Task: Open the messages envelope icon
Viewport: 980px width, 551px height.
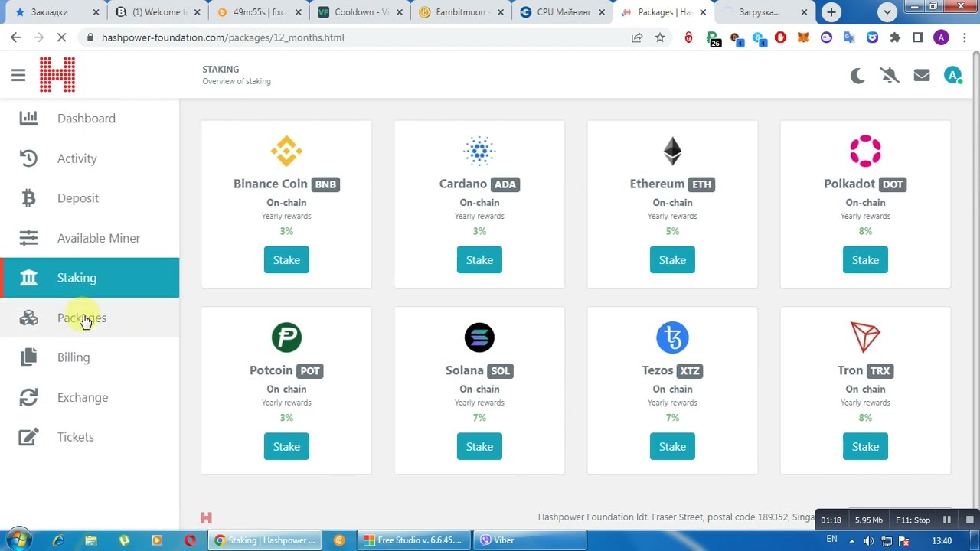Action: click(922, 75)
